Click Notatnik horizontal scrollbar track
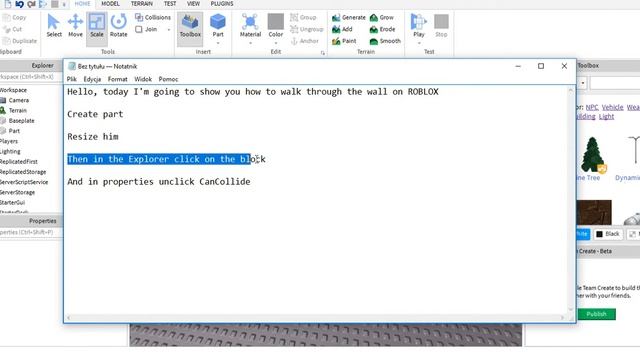Image resolution: width=640 pixels, height=360 pixels. (315, 318)
